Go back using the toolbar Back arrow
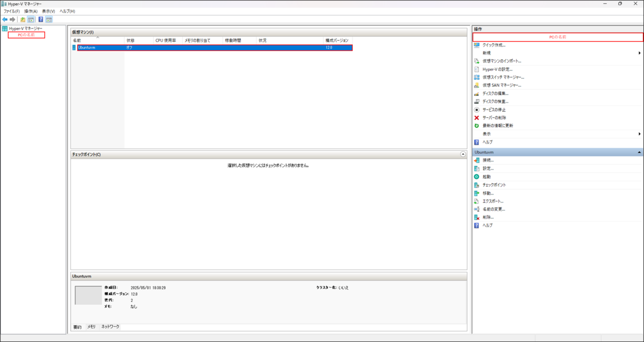This screenshot has height=342, width=644. (5, 19)
